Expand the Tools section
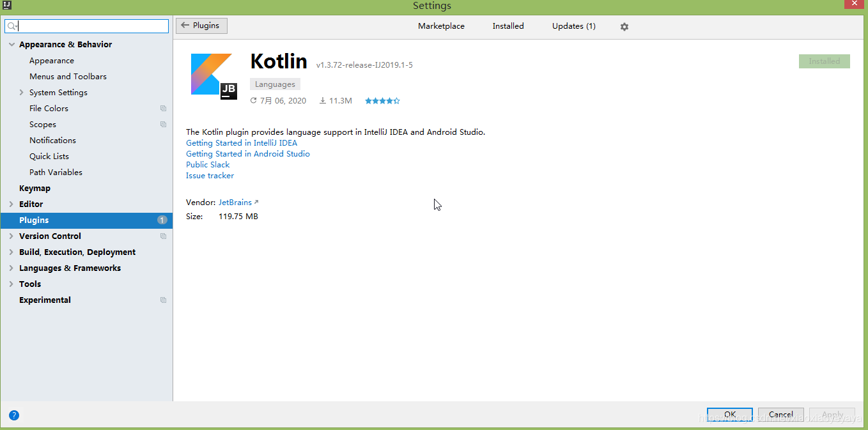Image resolution: width=868 pixels, height=430 pixels. tap(12, 284)
